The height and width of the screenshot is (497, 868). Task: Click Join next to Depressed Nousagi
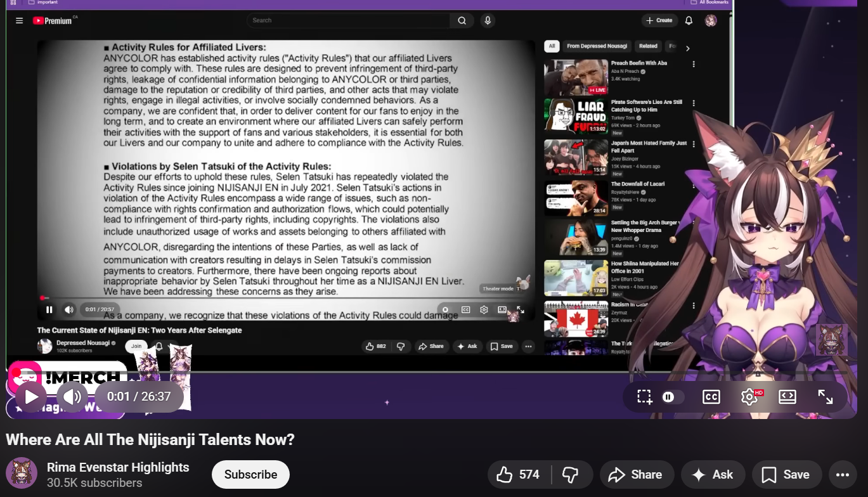pos(136,346)
